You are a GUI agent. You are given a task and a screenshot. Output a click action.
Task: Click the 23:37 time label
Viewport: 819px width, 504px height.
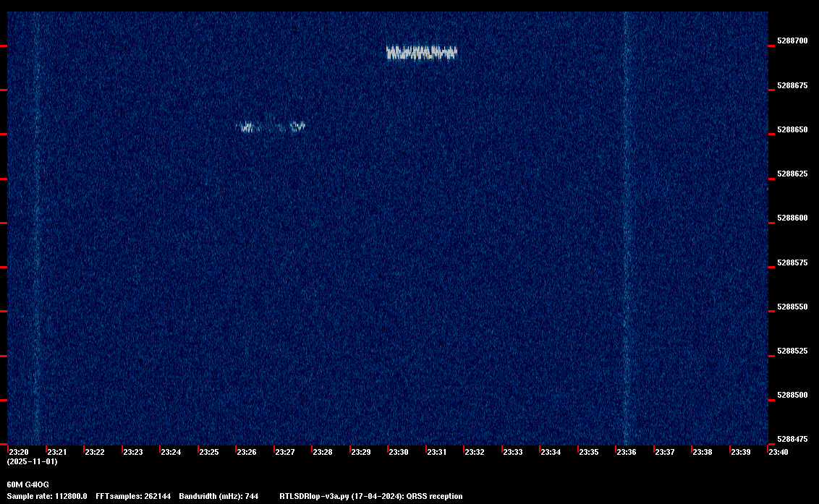(x=664, y=452)
